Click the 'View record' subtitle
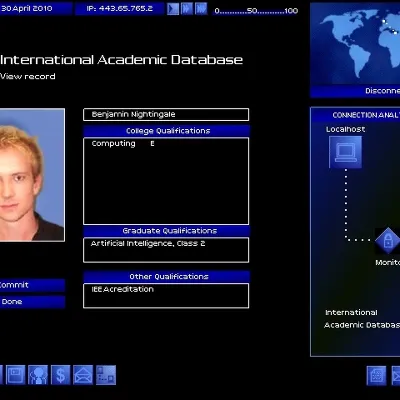This screenshot has height=400, width=400. [x=28, y=76]
